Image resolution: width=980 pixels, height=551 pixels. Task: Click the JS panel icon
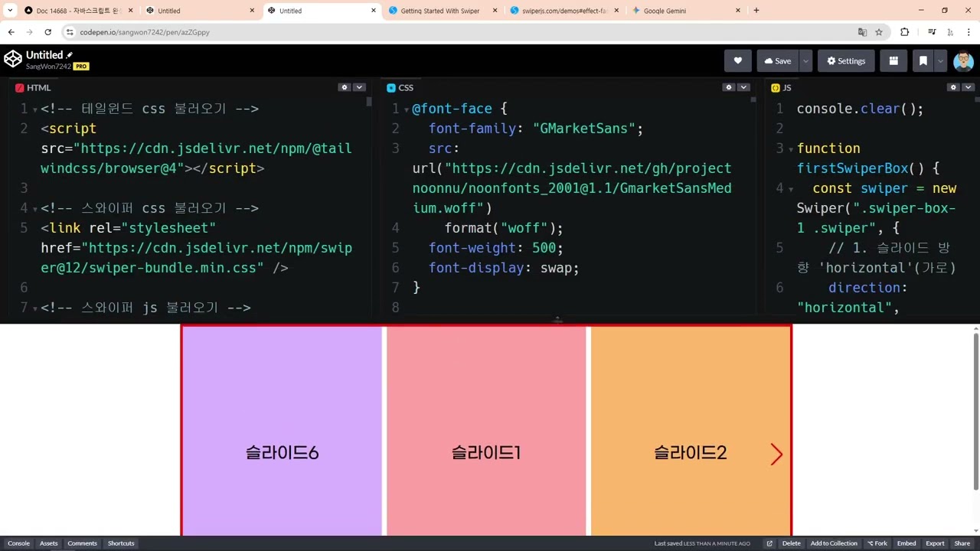pyautogui.click(x=776, y=88)
